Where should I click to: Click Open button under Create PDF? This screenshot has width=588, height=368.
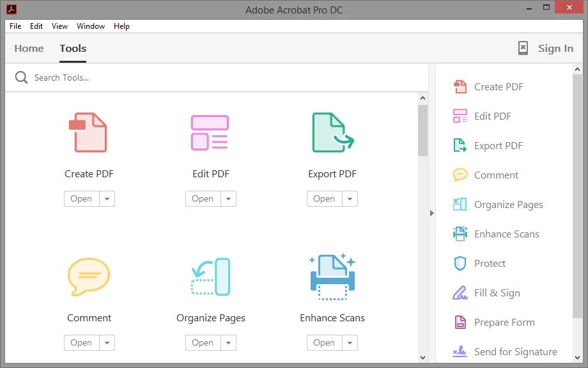point(81,198)
